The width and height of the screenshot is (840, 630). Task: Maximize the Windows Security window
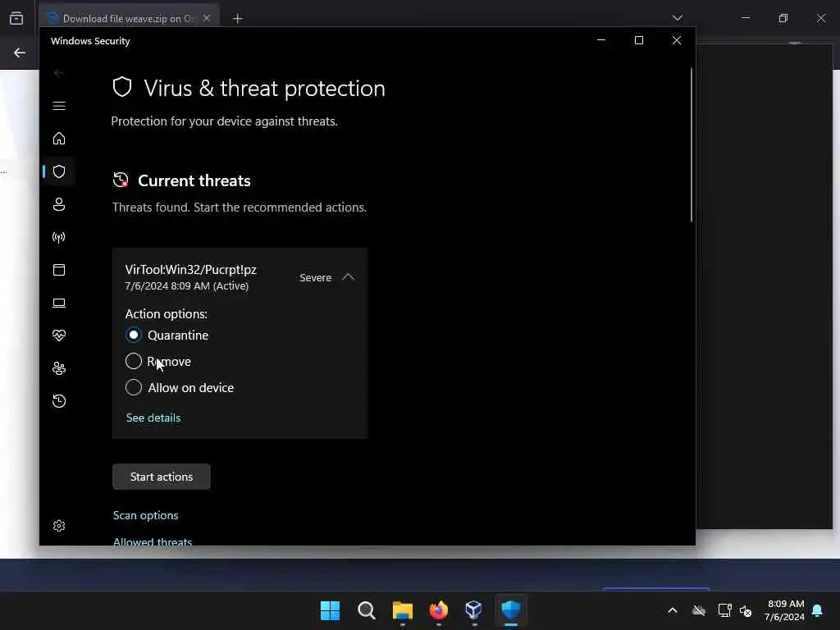638,40
